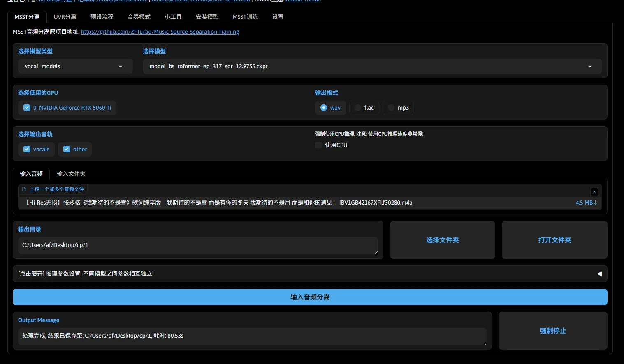Select flac output format
Image resolution: width=624 pixels, height=364 pixels.
click(358, 108)
